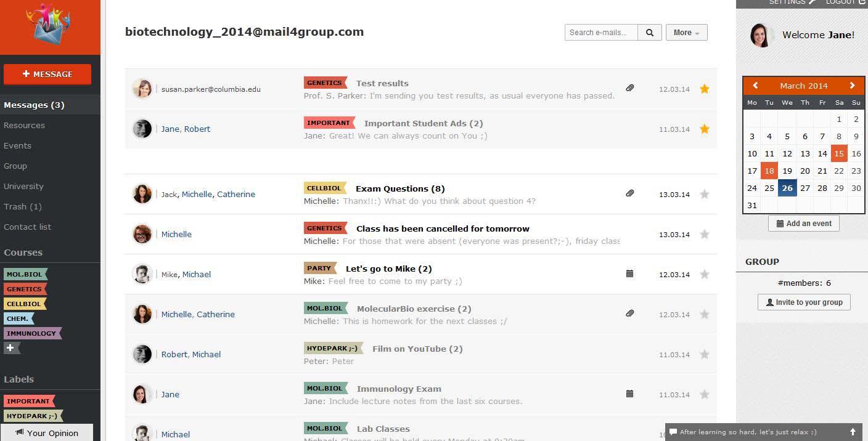Select March 26 in calendar

click(787, 188)
